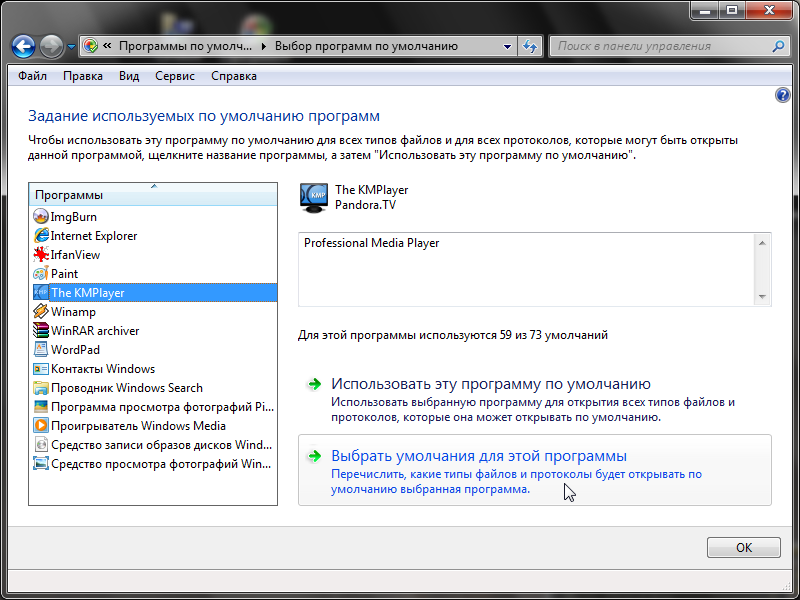This screenshot has width=800, height=600.
Task: Select WinRAR archiver in the list
Action: pos(153,330)
